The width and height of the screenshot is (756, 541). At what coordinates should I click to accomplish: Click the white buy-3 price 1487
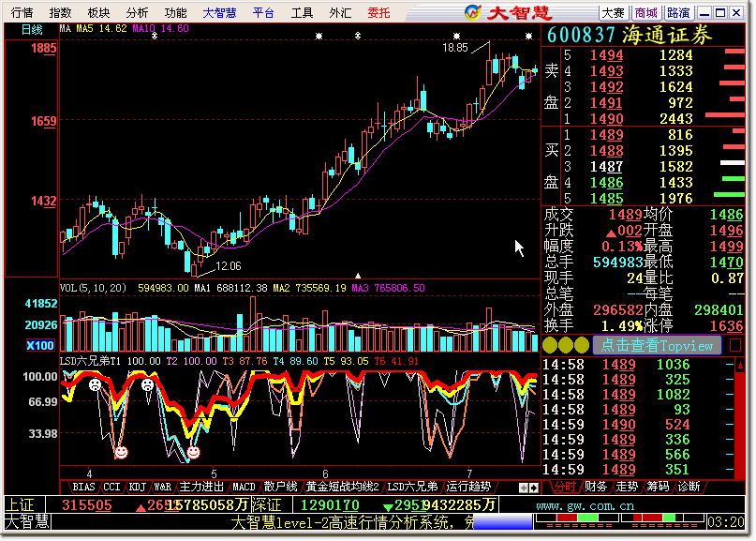coord(606,167)
